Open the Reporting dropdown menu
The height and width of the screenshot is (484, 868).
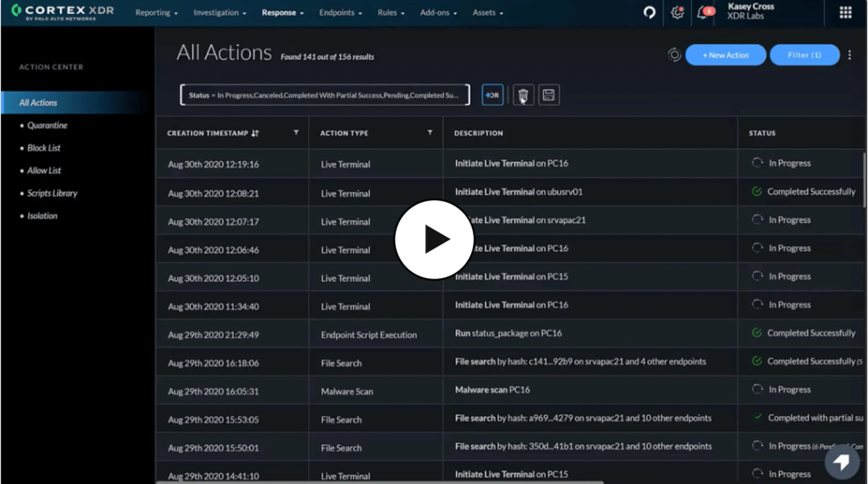point(156,13)
